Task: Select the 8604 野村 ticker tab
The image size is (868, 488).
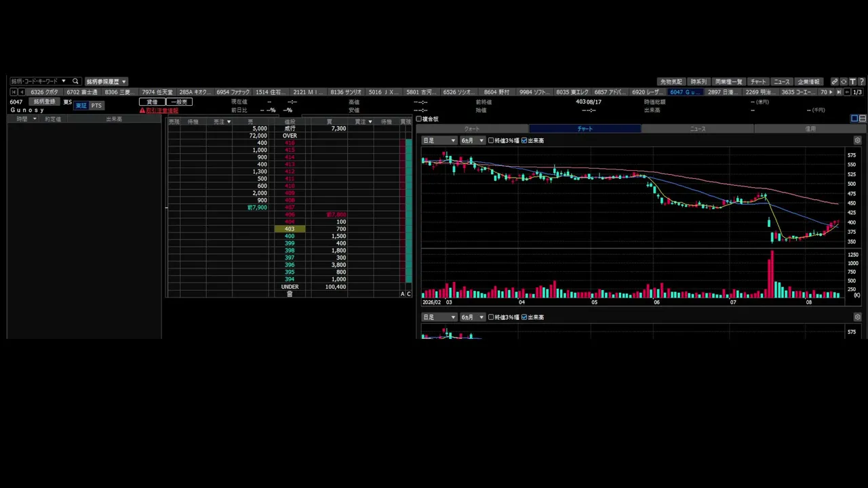Action: pyautogui.click(x=496, y=92)
